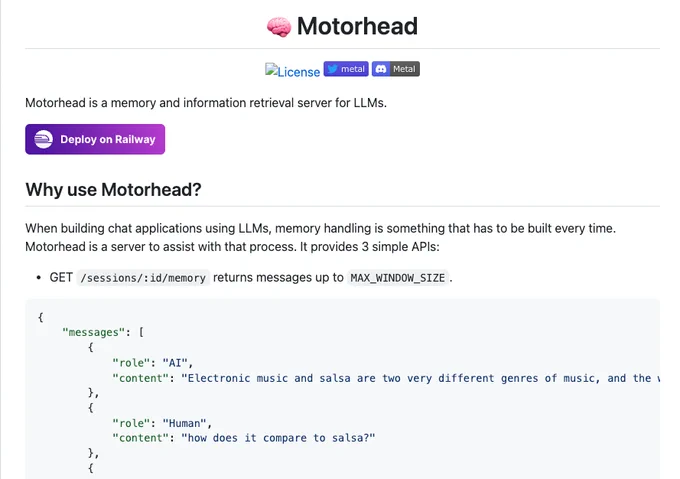Click the 'how does it compare to salsa?' string
The height and width of the screenshot is (479, 680).
click(278, 438)
